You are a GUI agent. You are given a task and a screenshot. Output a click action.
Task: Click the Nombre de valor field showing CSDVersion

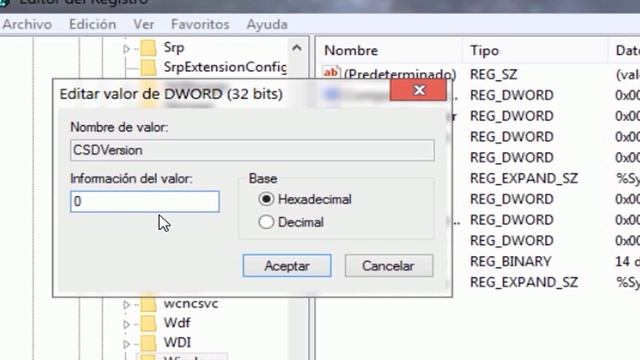coord(252,150)
